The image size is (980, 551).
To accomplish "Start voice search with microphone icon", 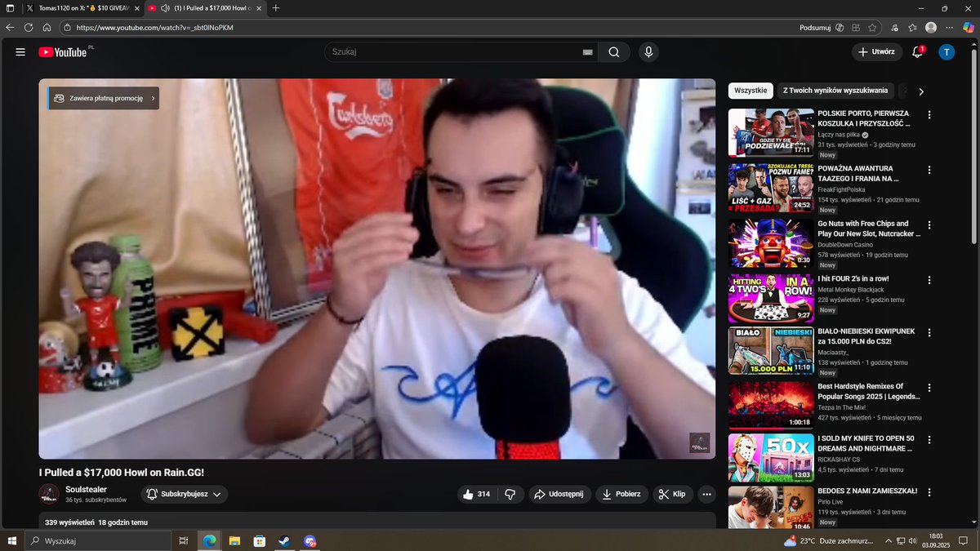I will [648, 52].
